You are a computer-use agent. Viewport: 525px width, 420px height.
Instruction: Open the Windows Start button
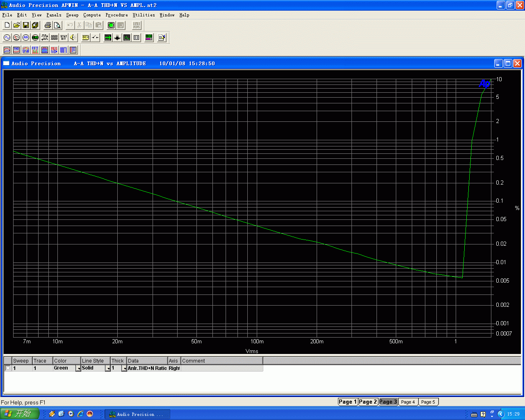19,414
